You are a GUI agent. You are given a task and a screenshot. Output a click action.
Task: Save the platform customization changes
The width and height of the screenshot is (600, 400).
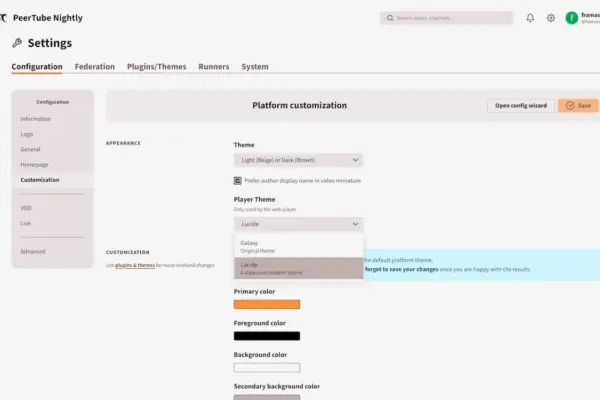pos(578,106)
